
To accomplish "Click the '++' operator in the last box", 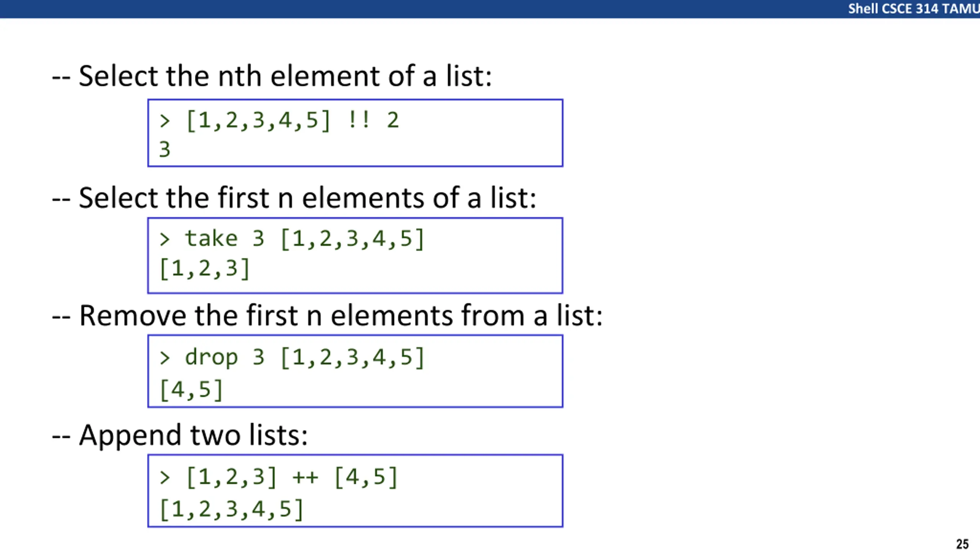I will point(305,478).
